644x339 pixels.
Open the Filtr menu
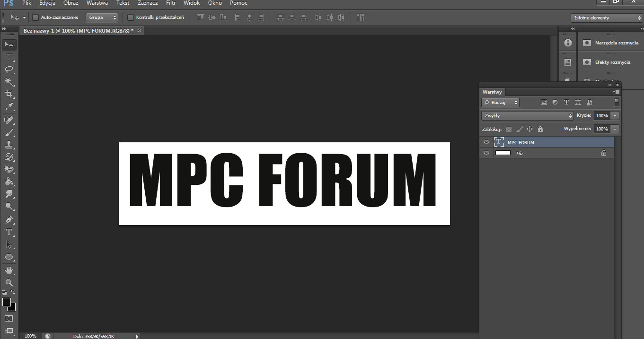[171, 3]
